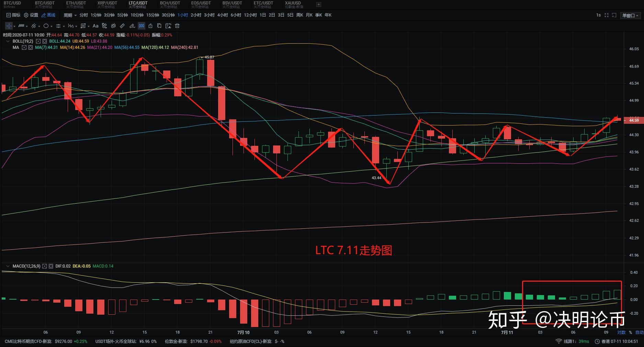
Task: Select the boxed plus drawing tool
Action: pos(83,26)
